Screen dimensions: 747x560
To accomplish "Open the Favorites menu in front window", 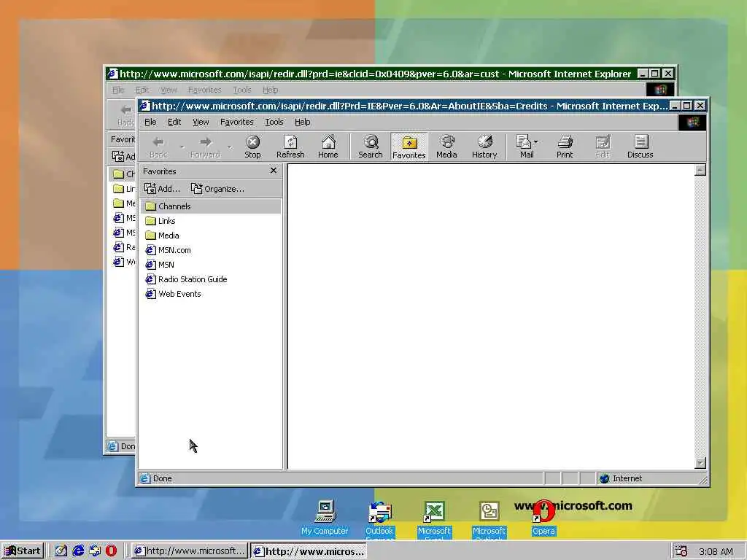I will (x=237, y=122).
